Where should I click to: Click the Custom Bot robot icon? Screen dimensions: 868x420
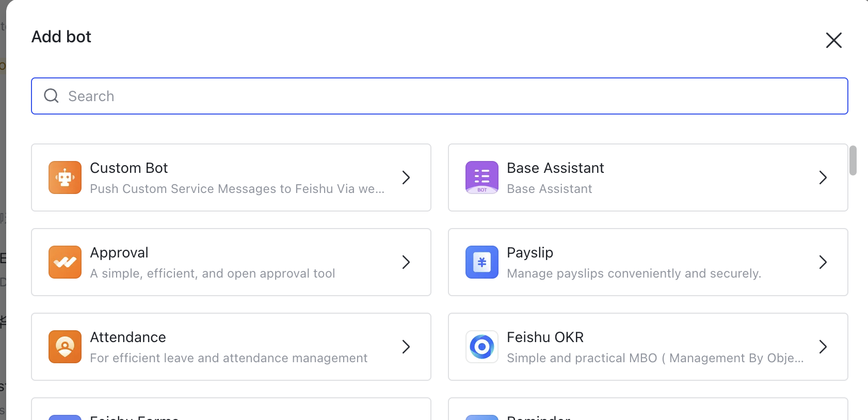65,177
